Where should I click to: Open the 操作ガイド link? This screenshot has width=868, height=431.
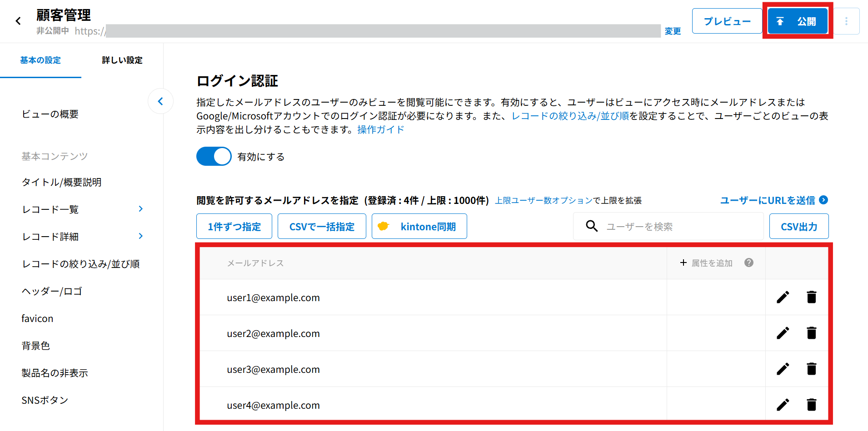coord(380,130)
